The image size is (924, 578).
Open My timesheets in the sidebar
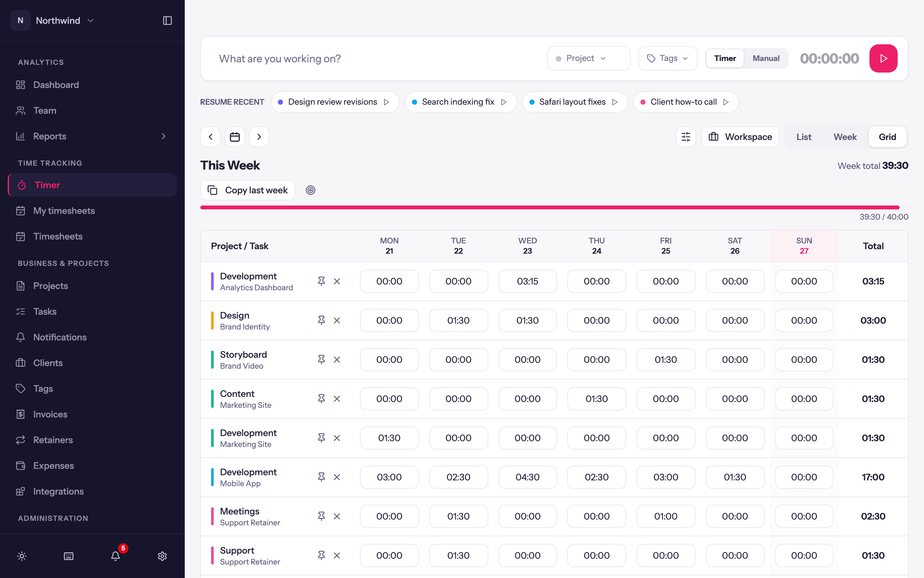(x=92, y=211)
